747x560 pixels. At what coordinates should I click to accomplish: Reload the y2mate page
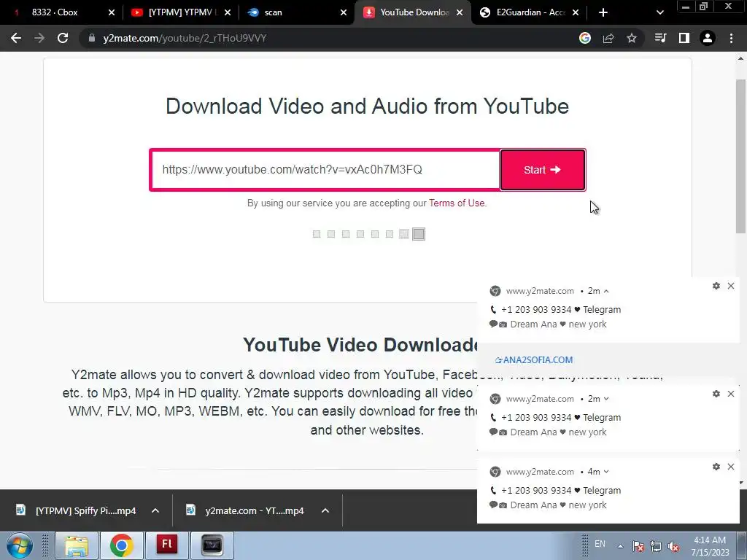pos(63,38)
